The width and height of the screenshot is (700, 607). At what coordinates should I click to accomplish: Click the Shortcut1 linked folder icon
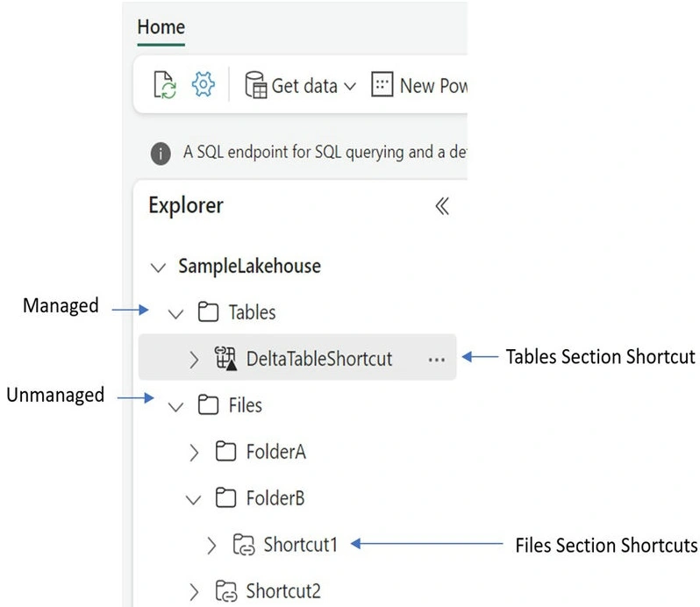[244, 545]
